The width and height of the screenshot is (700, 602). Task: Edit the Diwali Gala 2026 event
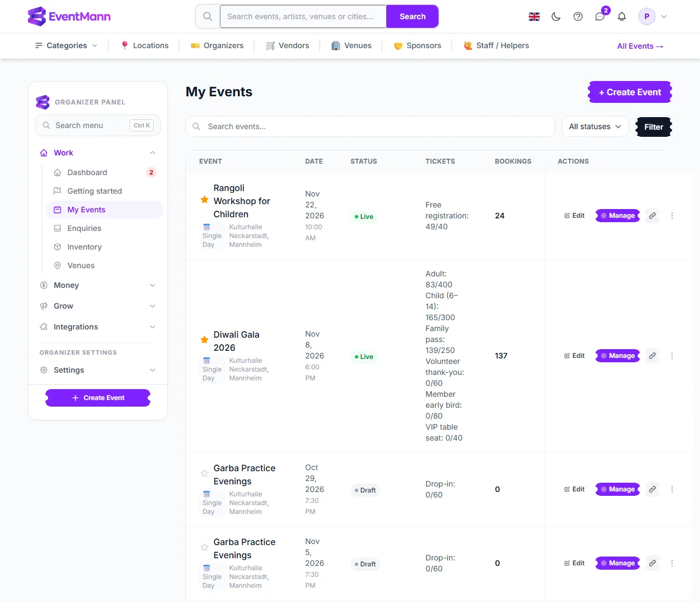pyautogui.click(x=575, y=356)
